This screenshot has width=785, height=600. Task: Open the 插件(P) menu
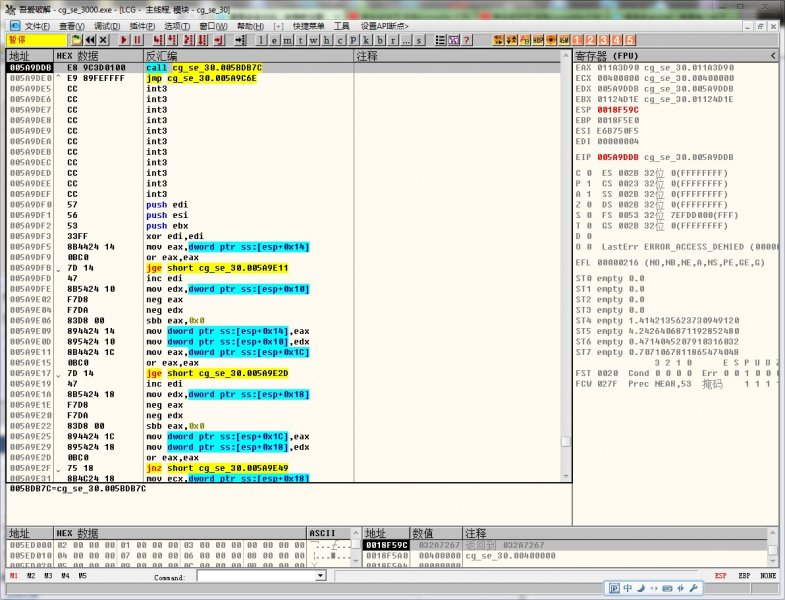coord(142,26)
